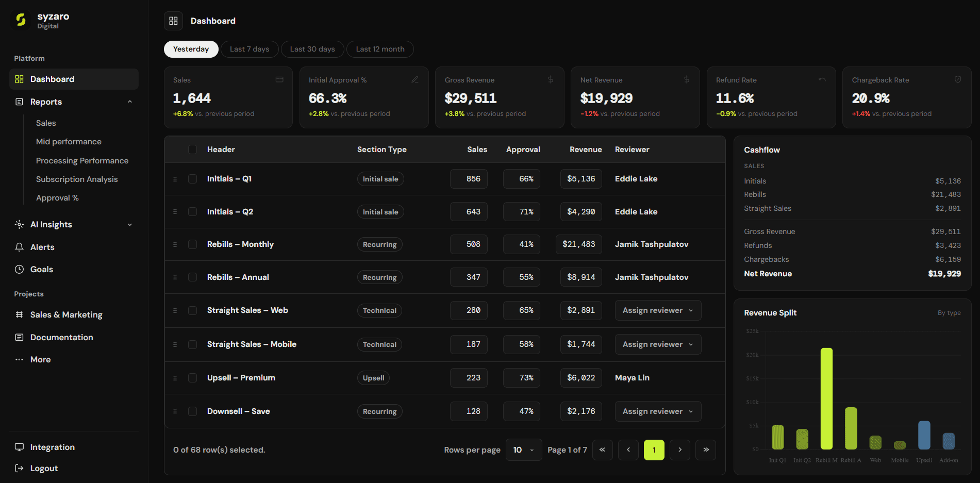Open Assign reviewer dropdown for Straight Sales – Web
The width and height of the screenshot is (980, 483).
pos(658,310)
